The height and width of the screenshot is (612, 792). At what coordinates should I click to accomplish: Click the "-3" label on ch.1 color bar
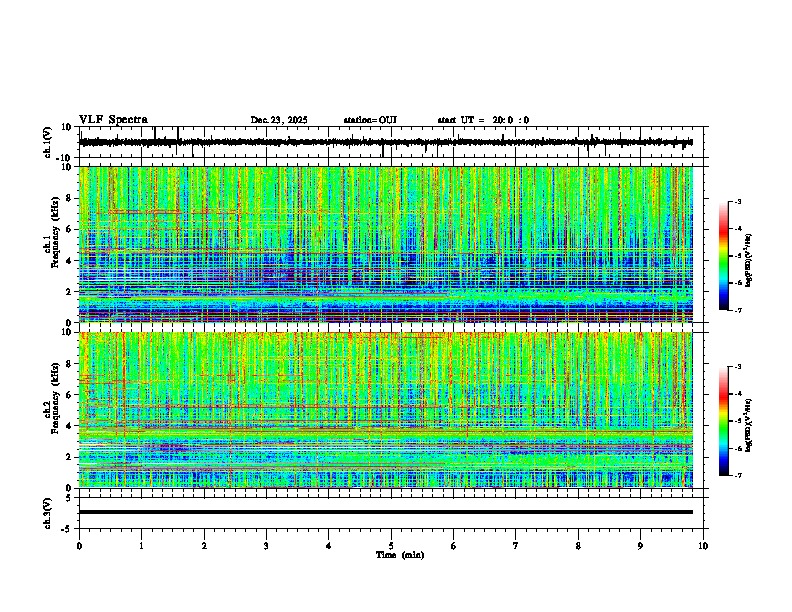point(738,202)
